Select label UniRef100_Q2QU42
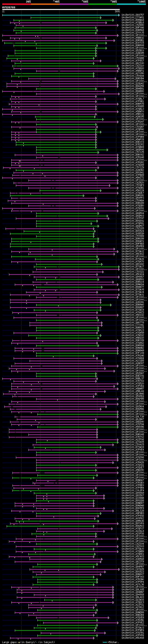 pos(133,84)
